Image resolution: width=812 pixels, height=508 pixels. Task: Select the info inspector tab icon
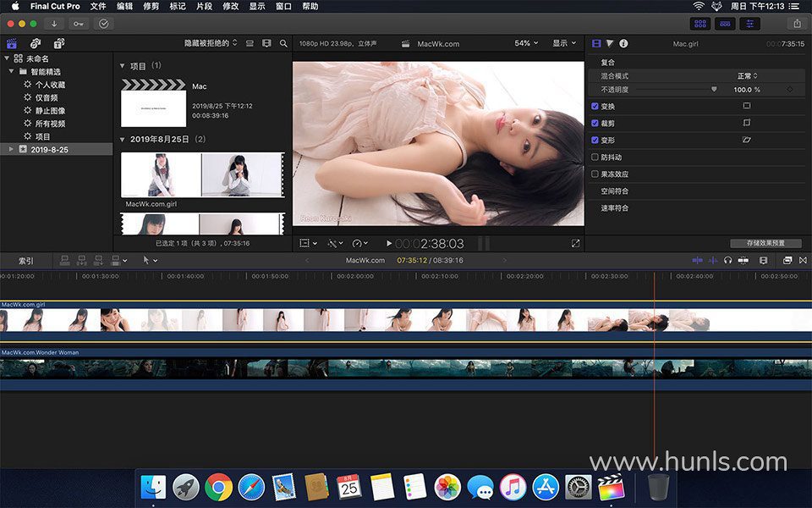623,43
